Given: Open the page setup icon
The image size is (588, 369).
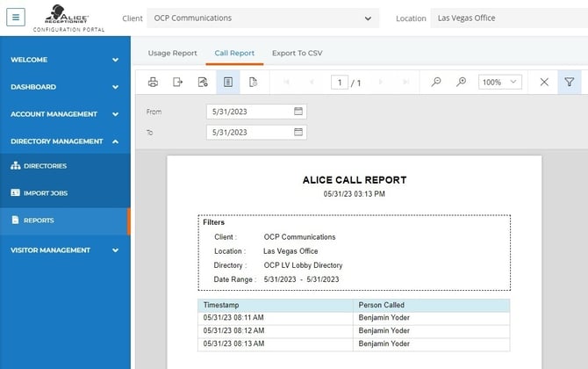Looking at the screenshot, I should 203,82.
